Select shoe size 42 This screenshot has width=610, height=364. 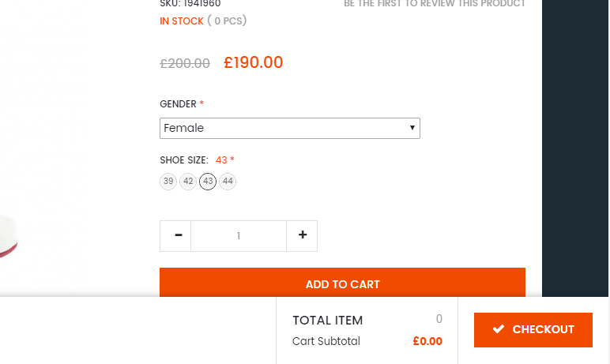(188, 182)
